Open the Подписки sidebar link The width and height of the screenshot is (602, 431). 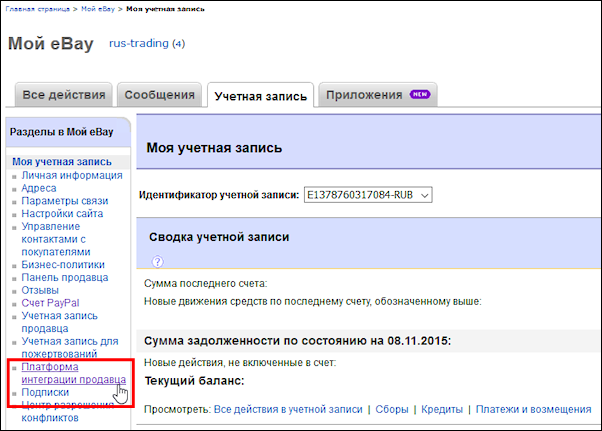pos(45,393)
